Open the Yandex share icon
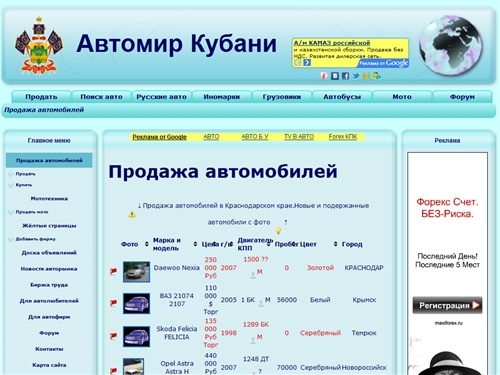Screen dimensions: 500x375 [324, 76]
